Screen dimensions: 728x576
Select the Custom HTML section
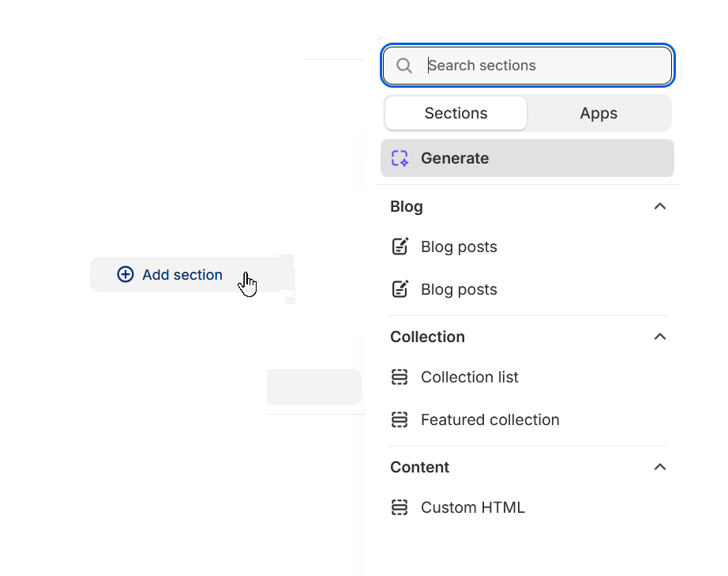(527, 507)
